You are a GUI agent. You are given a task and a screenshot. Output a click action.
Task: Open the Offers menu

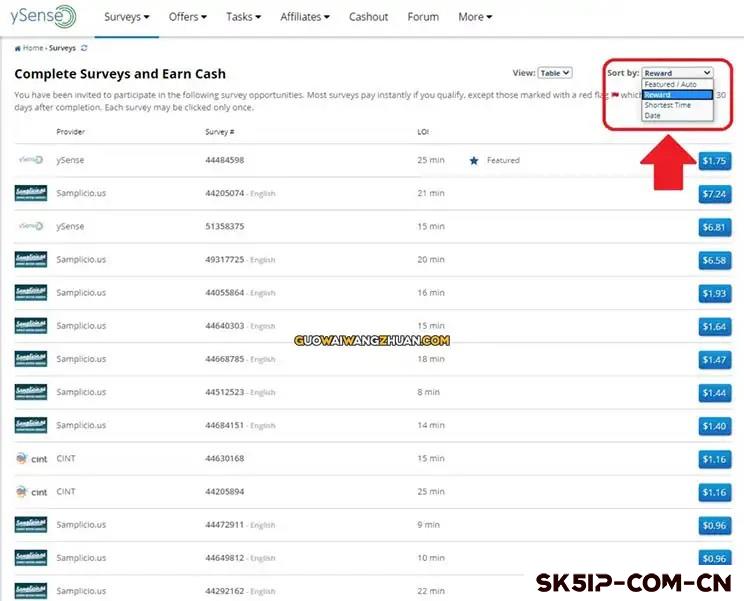pos(187,17)
